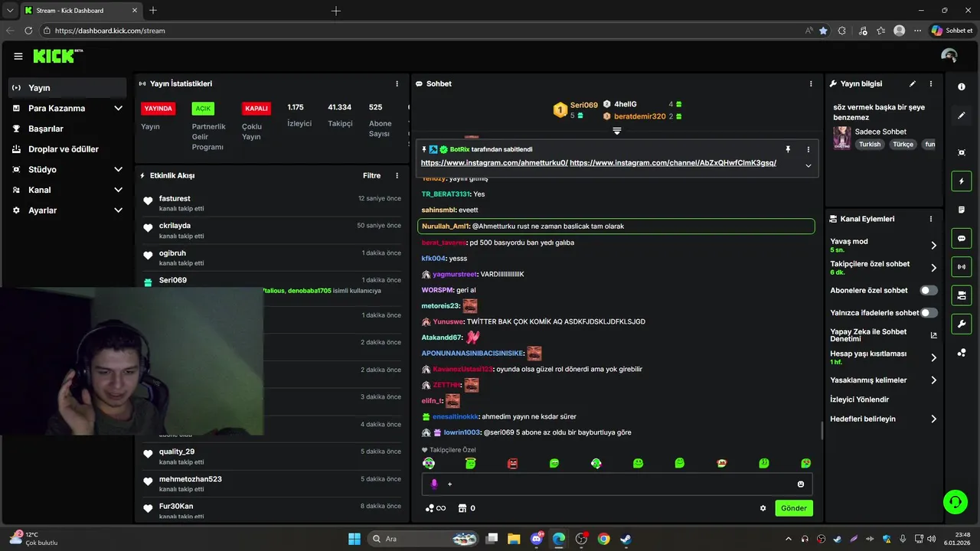Open Yayın bilgisi panel three-dot options

931,83
